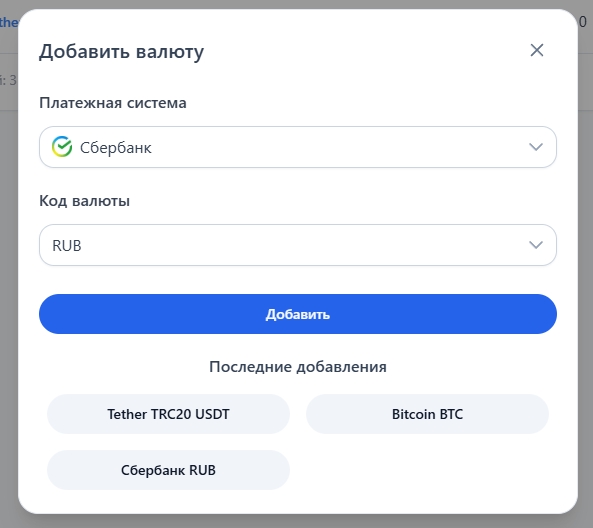The width and height of the screenshot is (593, 528).
Task: Expand the Код валюты dropdown arrow
Action: point(536,245)
